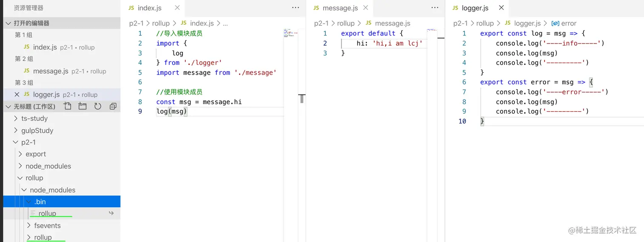Click the log(msg) call in index.js
Screen dimensions: 644x242
(172, 111)
